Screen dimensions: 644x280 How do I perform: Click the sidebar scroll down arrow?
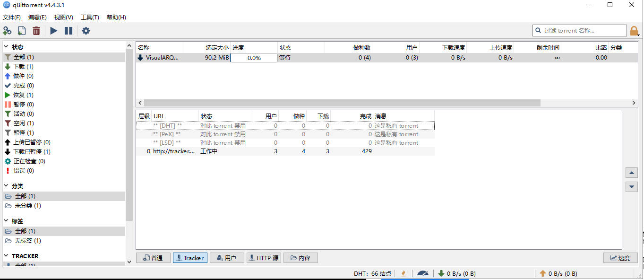click(129, 261)
